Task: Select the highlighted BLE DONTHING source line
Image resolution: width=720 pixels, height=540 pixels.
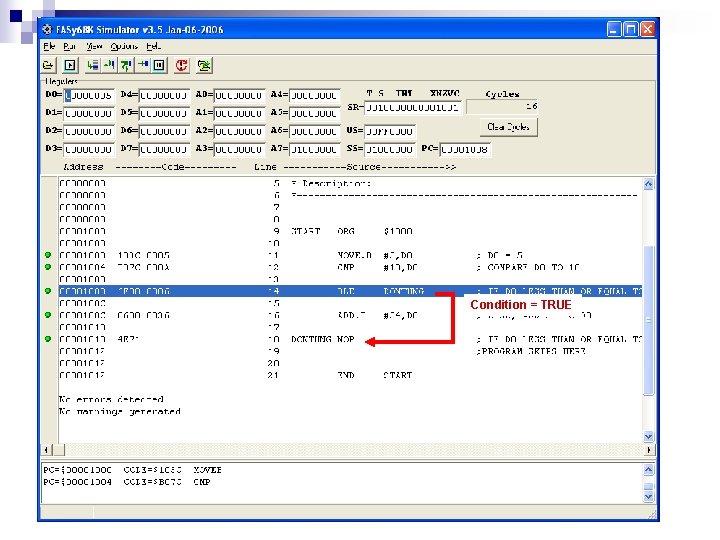Action: [350, 291]
